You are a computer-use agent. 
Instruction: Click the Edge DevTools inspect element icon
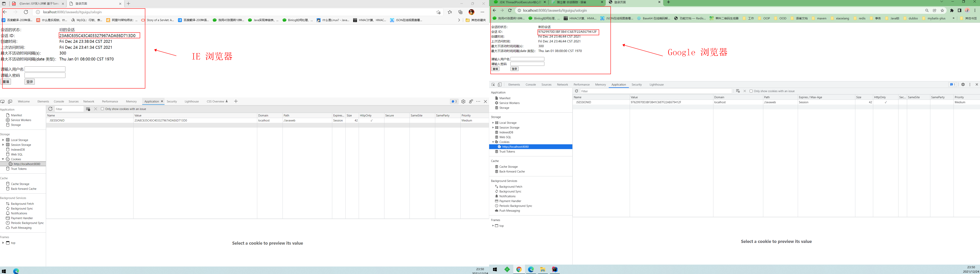pyautogui.click(x=3, y=102)
